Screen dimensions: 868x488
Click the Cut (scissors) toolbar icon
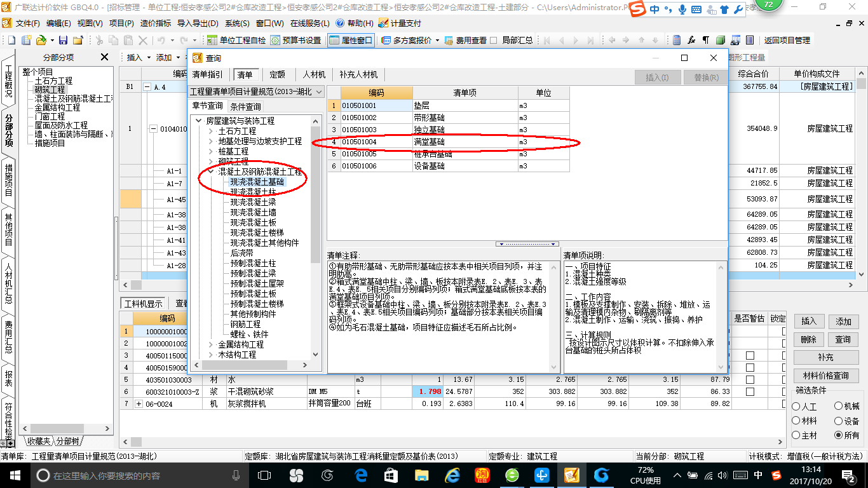(x=98, y=40)
